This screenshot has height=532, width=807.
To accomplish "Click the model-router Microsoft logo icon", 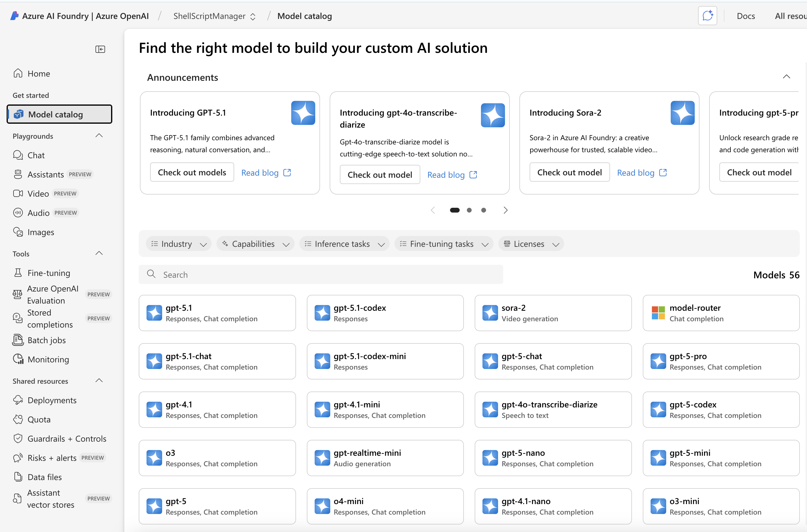I will coord(658,313).
